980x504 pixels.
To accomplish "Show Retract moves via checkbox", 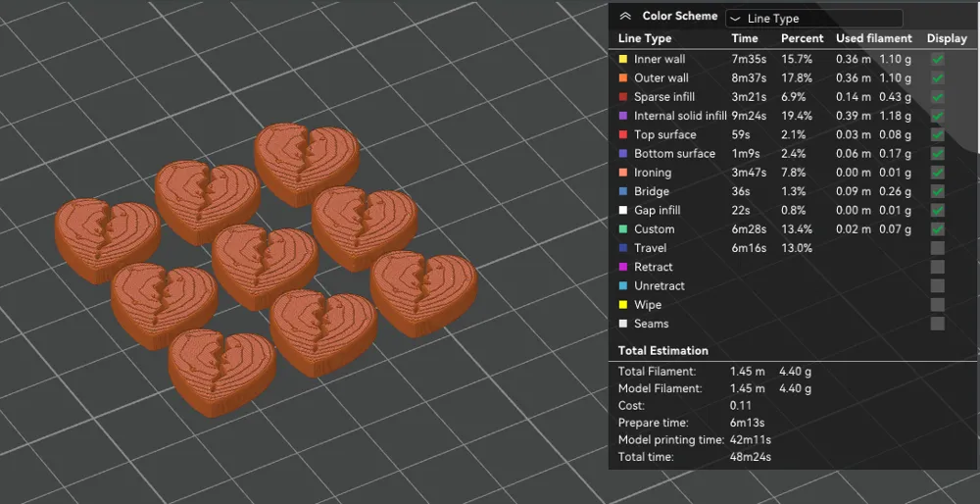I will coord(937,267).
